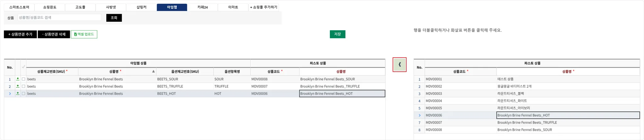This screenshot has height=140, width=644.
Task: Click the green add icon in row 1
Action: tap(18, 79)
